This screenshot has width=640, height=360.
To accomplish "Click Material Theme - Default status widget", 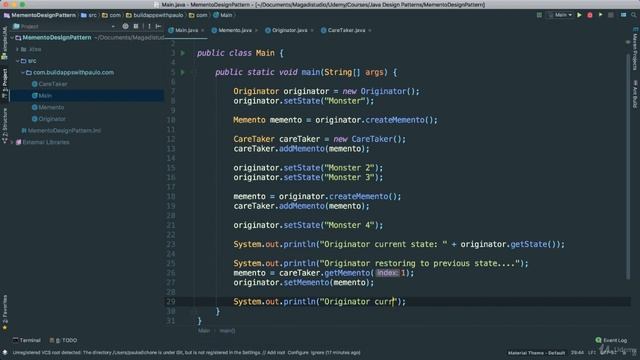I will (x=536, y=353).
